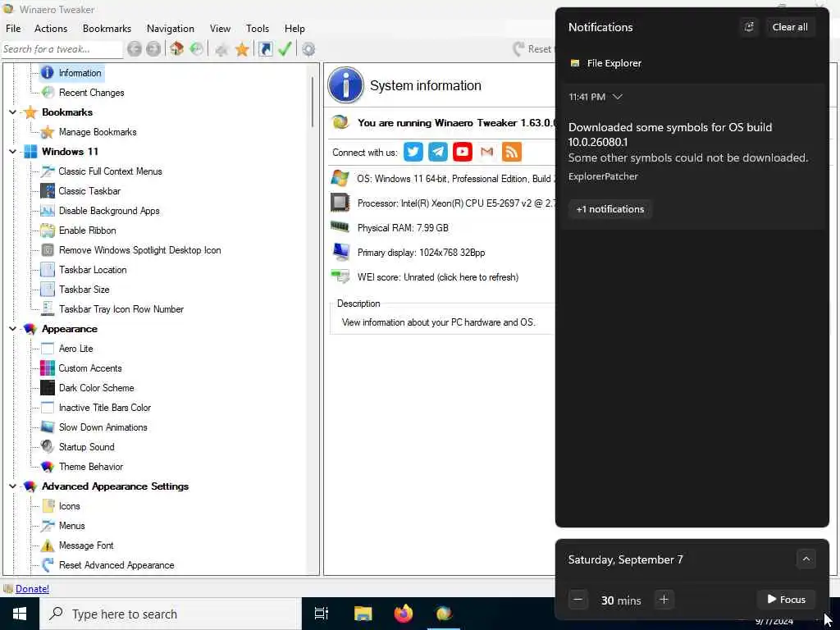Select Disable Background Apps tweak

pos(109,211)
